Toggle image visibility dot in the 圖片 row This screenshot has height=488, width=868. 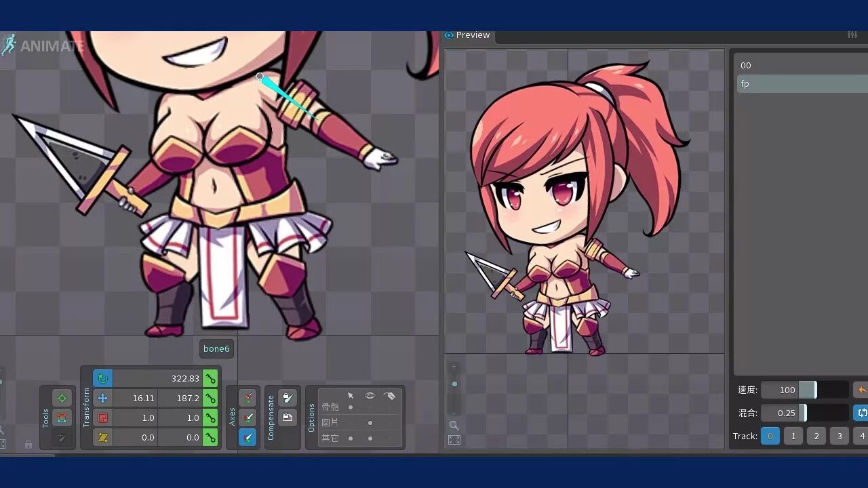coord(370,423)
